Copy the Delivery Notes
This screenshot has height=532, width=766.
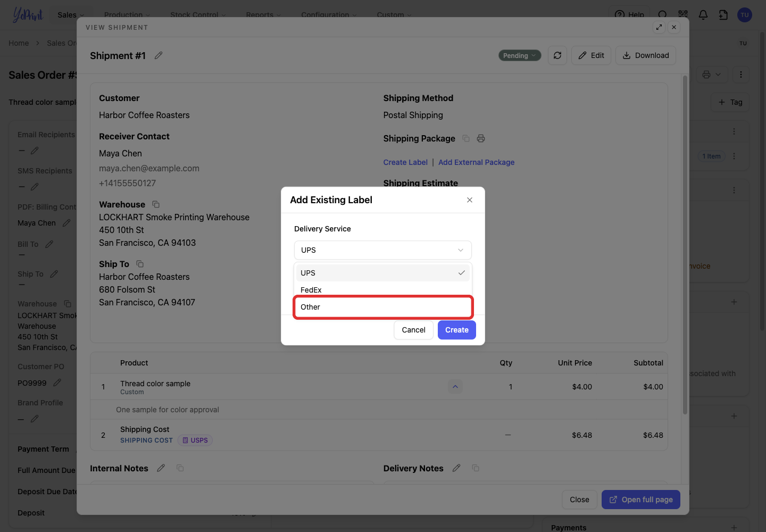[476, 468]
